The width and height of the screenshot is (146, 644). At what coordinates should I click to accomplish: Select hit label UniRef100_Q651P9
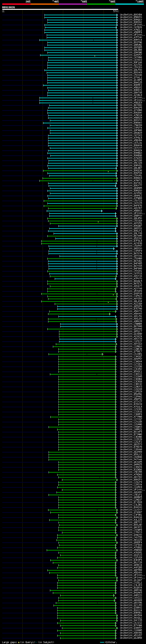131,306
